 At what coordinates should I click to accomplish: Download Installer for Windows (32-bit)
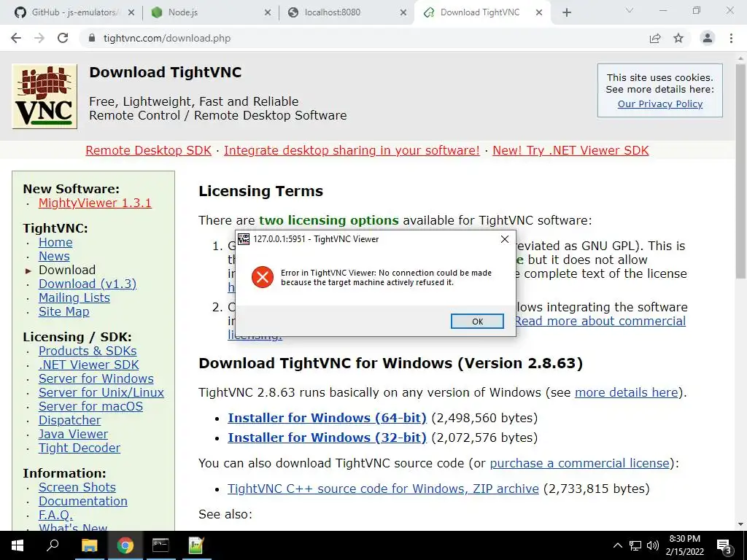coord(327,437)
